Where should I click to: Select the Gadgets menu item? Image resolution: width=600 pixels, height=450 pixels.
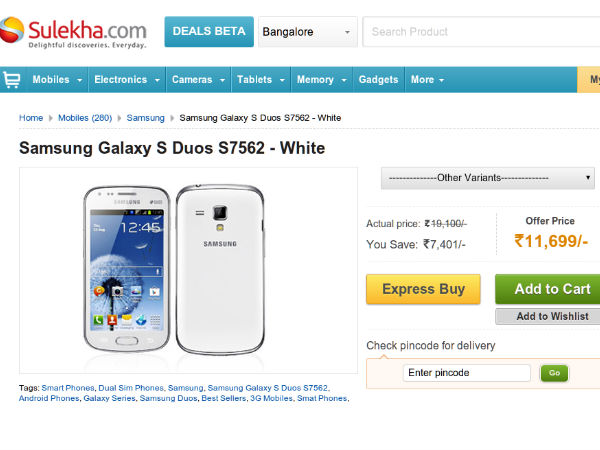click(x=378, y=80)
